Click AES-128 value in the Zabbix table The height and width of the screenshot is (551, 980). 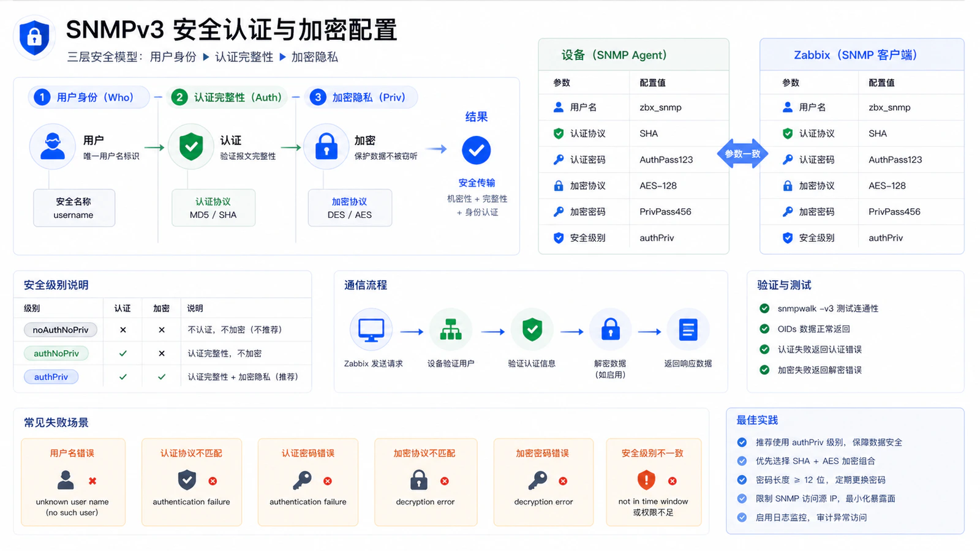point(887,186)
